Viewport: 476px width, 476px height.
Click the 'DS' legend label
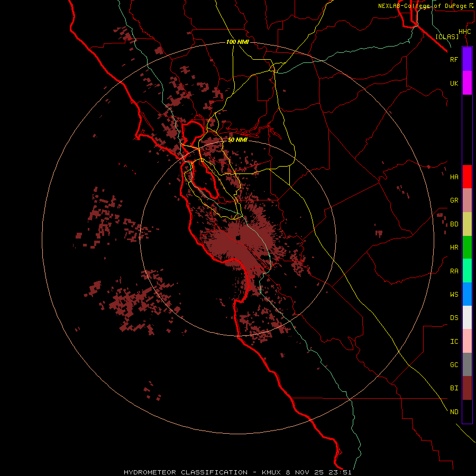454,318
